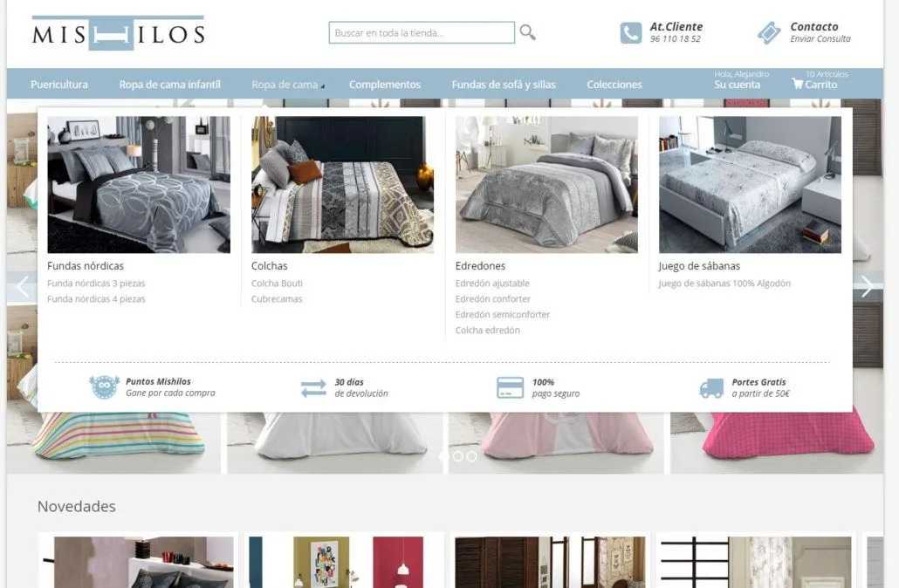Click the At.Cliente phone icon
Viewport: 899px width, 588px height.
coord(631,33)
